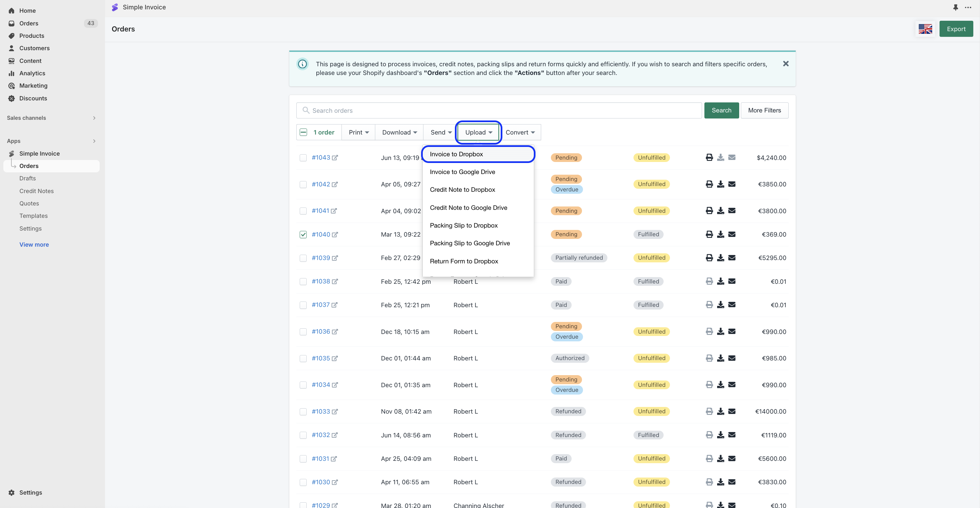Screen dimensions: 980x508
Task: Click in the Search orders field
Action: point(498,110)
